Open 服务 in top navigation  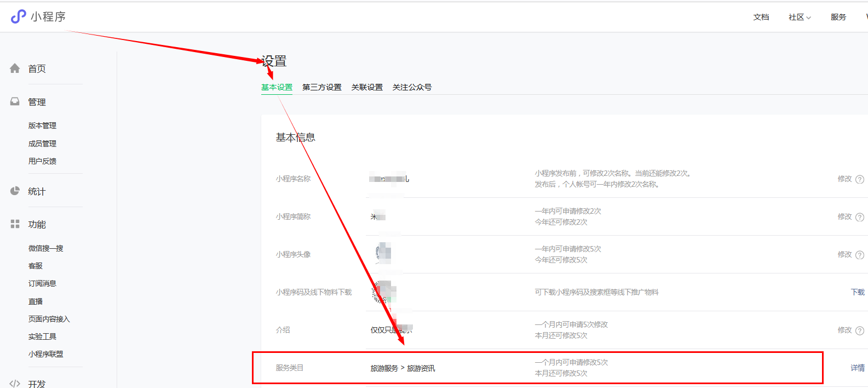pyautogui.click(x=838, y=17)
